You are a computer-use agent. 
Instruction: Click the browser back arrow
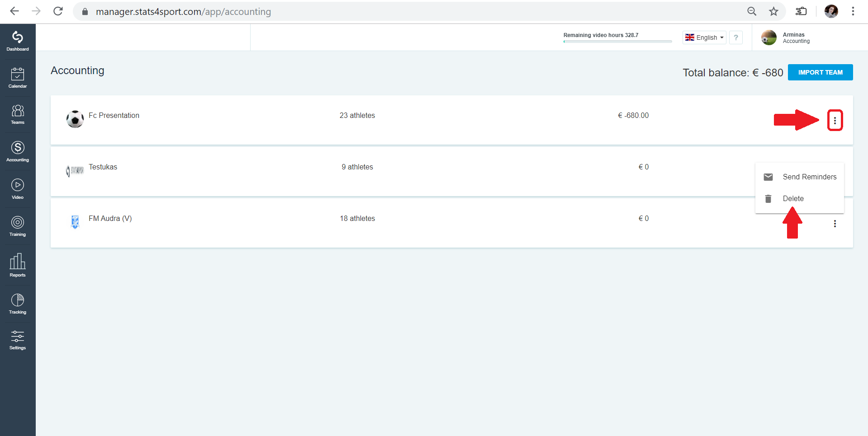pos(14,11)
